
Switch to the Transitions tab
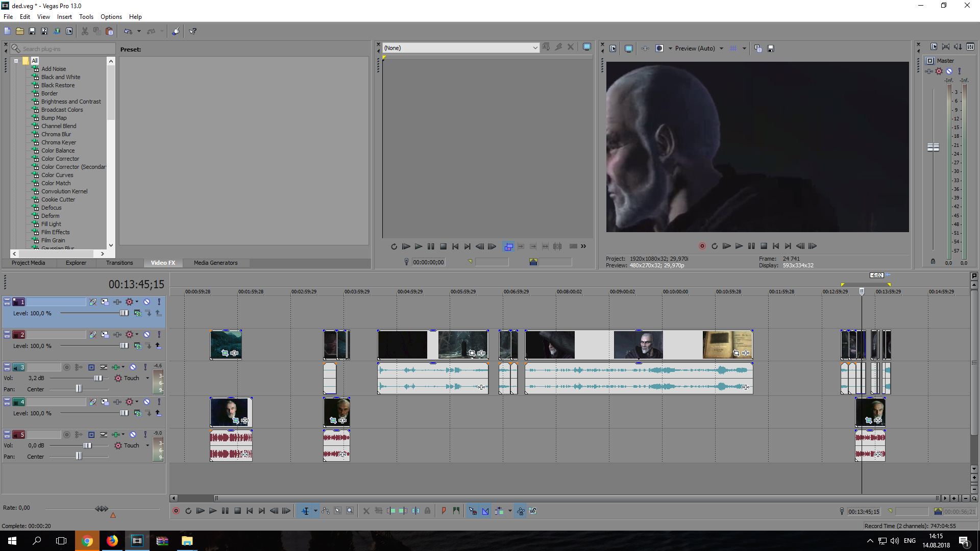(x=119, y=263)
